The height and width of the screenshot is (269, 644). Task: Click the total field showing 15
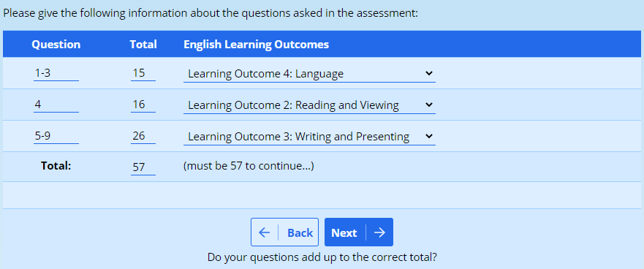pos(143,74)
